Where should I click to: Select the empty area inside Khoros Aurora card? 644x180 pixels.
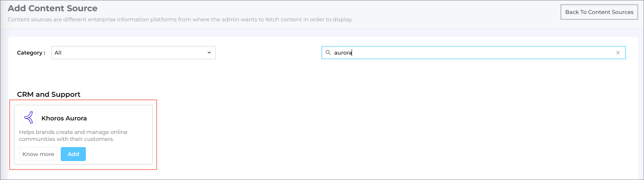click(x=120, y=154)
